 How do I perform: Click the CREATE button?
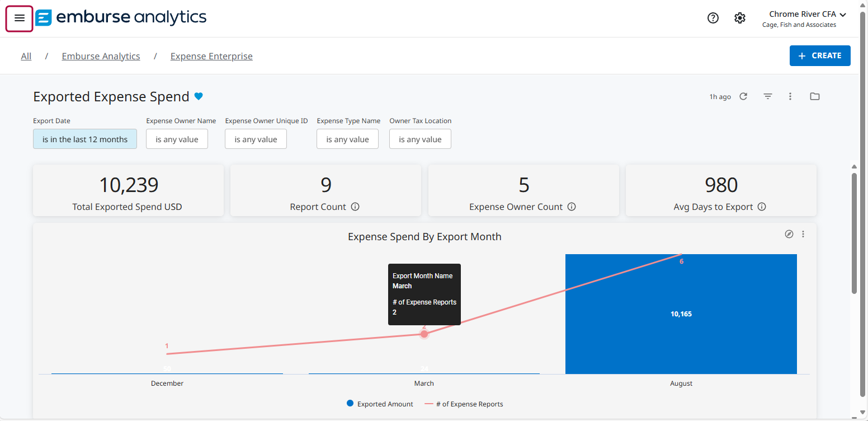[x=820, y=55]
